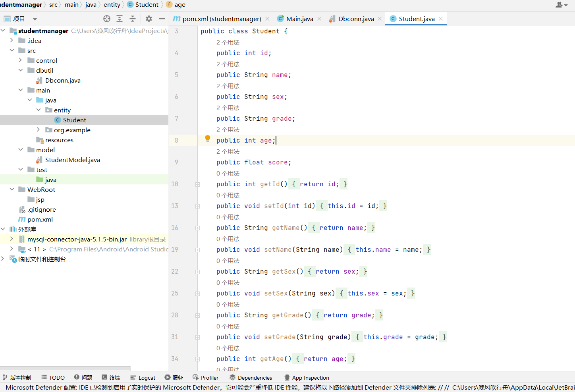Expand the 临时文件和控制台 node

[3, 259]
